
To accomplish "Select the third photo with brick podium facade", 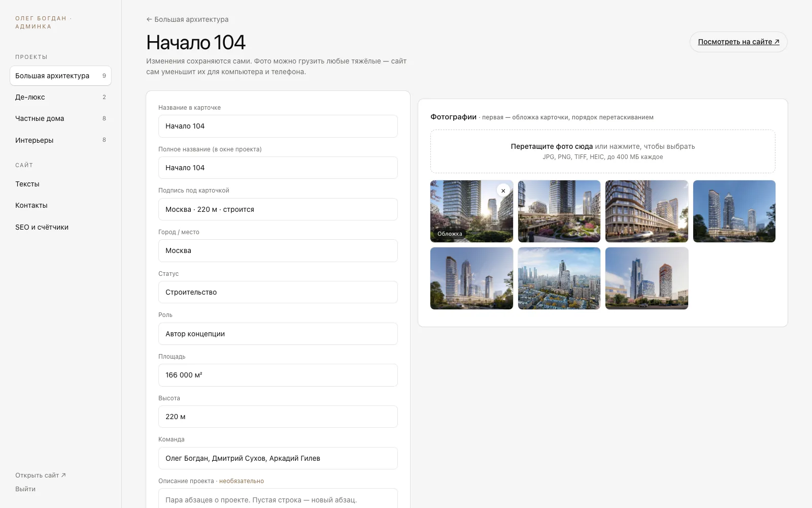I will [x=647, y=211].
